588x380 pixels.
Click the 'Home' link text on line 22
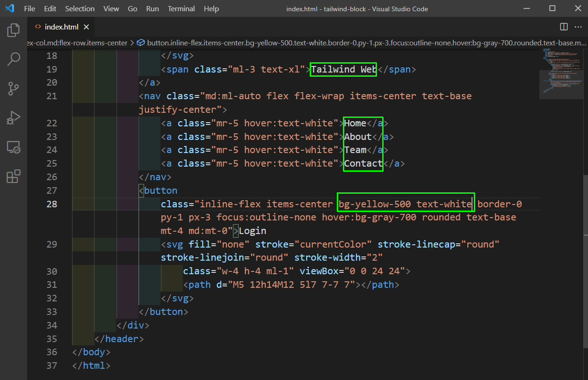355,124
